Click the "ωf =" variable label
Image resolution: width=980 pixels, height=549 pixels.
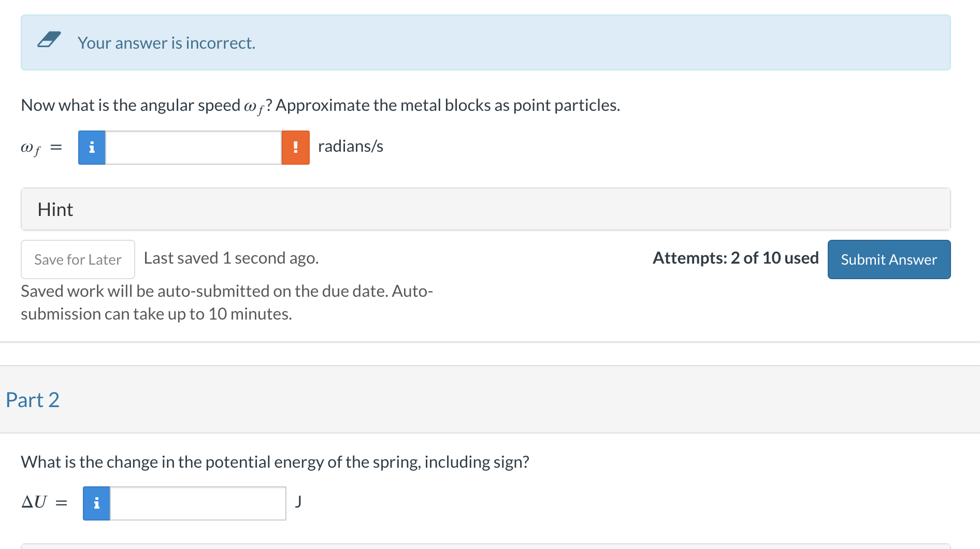tap(41, 148)
